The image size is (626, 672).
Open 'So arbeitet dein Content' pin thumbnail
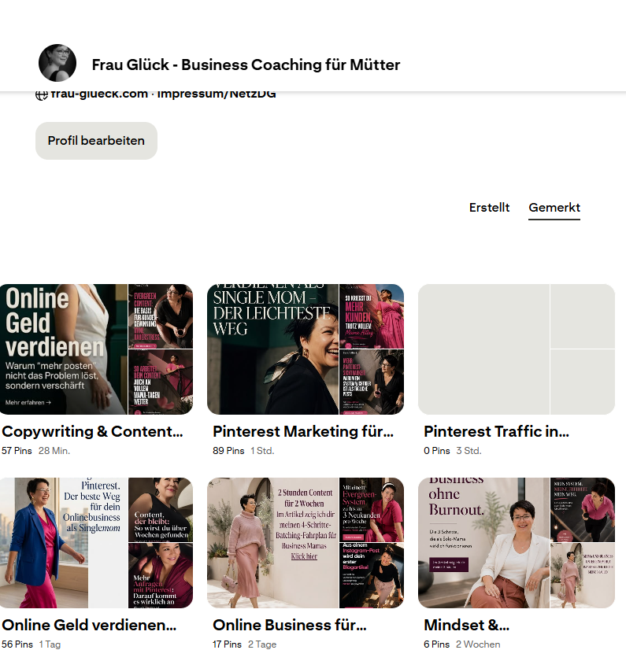(x=161, y=382)
